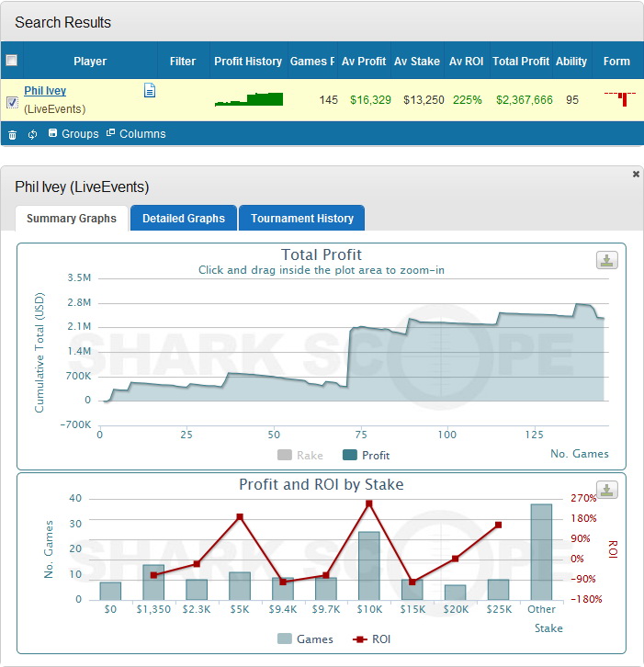Click the Search Results heading
This screenshot has height=667, width=644.
(63, 22)
